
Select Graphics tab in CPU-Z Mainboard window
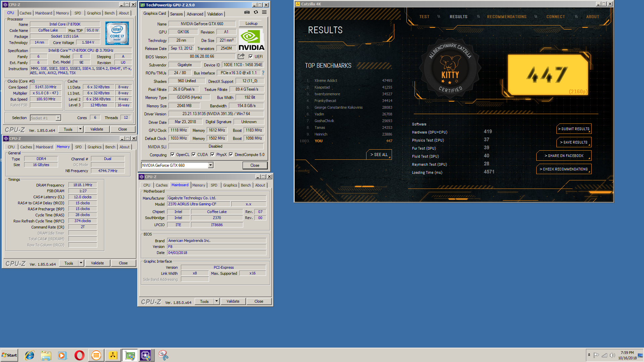pos(230,185)
